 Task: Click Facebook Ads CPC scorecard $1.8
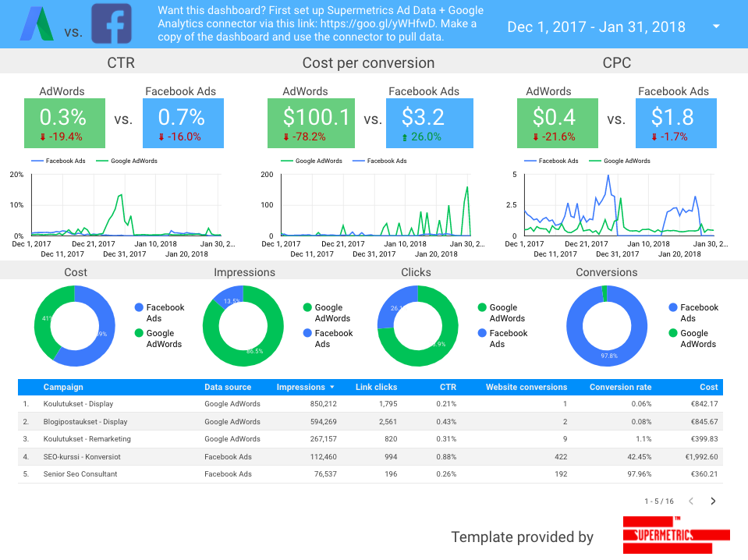(676, 123)
